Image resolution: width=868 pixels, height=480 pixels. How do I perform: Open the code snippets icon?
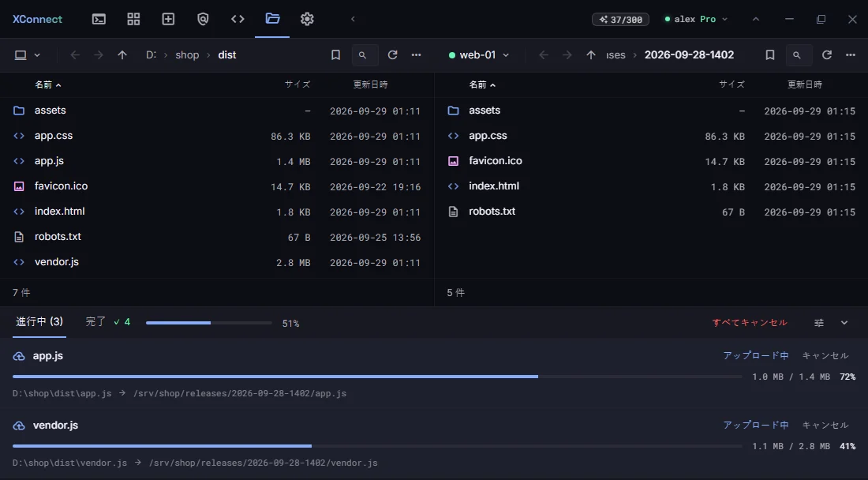click(238, 19)
